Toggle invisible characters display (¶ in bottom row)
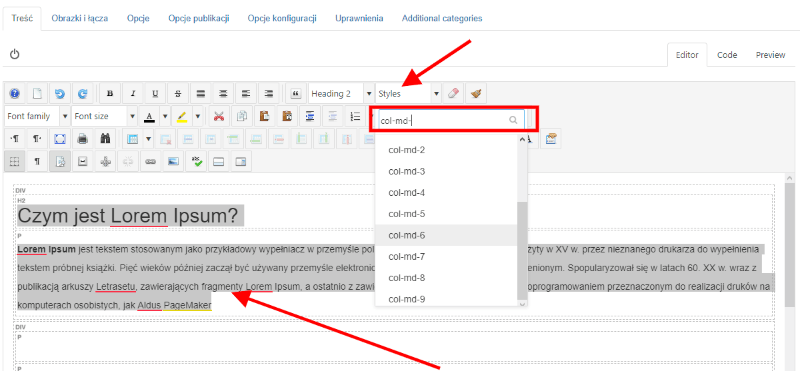The width and height of the screenshot is (800, 371). (37, 161)
